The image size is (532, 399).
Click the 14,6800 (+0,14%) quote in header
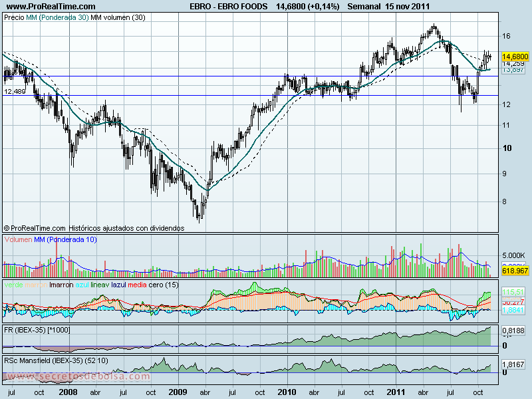(308, 6)
